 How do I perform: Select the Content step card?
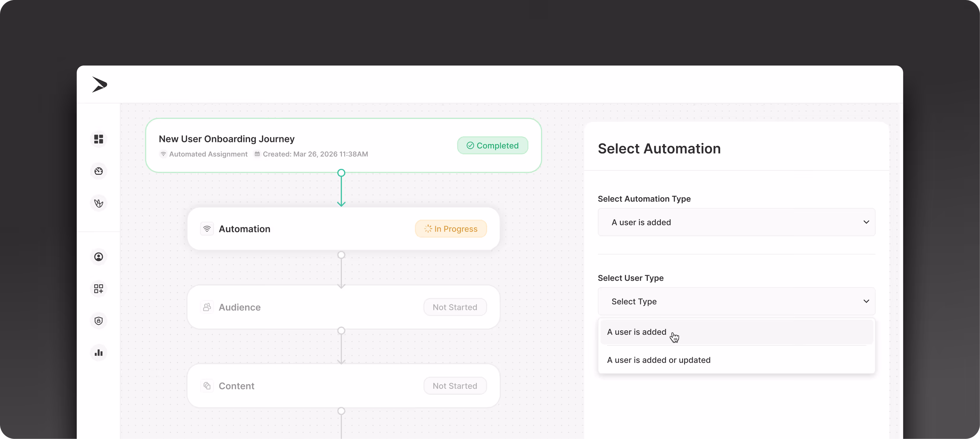coord(343,386)
